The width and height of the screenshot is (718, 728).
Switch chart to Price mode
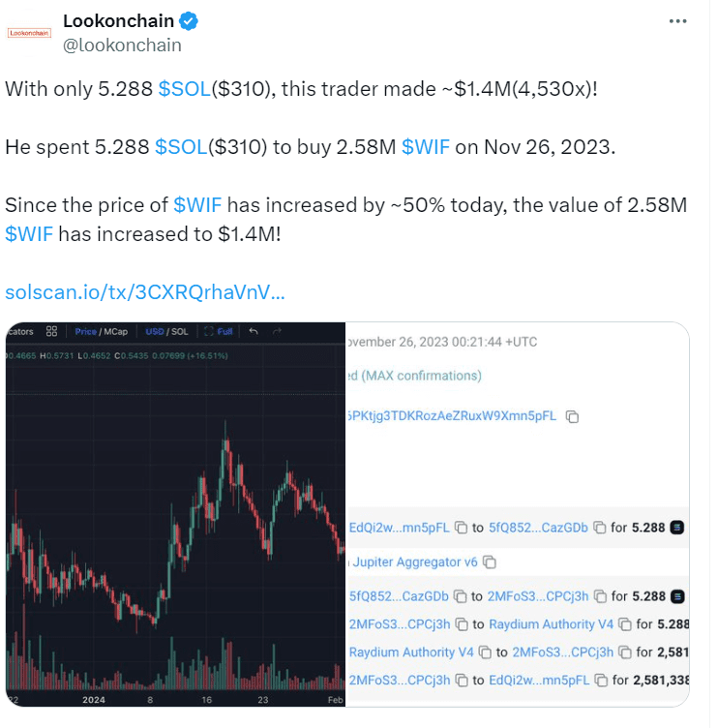tap(85, 331)
